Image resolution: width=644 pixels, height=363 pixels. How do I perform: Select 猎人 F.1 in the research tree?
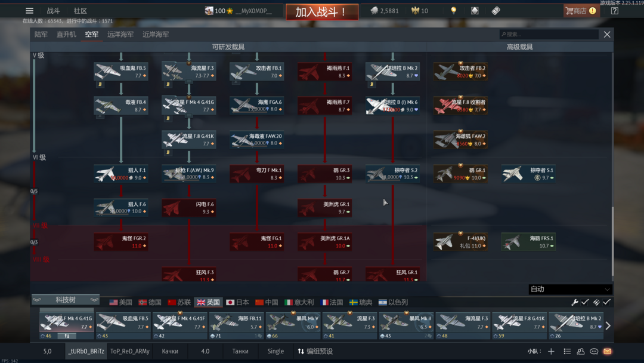point(120,174)
